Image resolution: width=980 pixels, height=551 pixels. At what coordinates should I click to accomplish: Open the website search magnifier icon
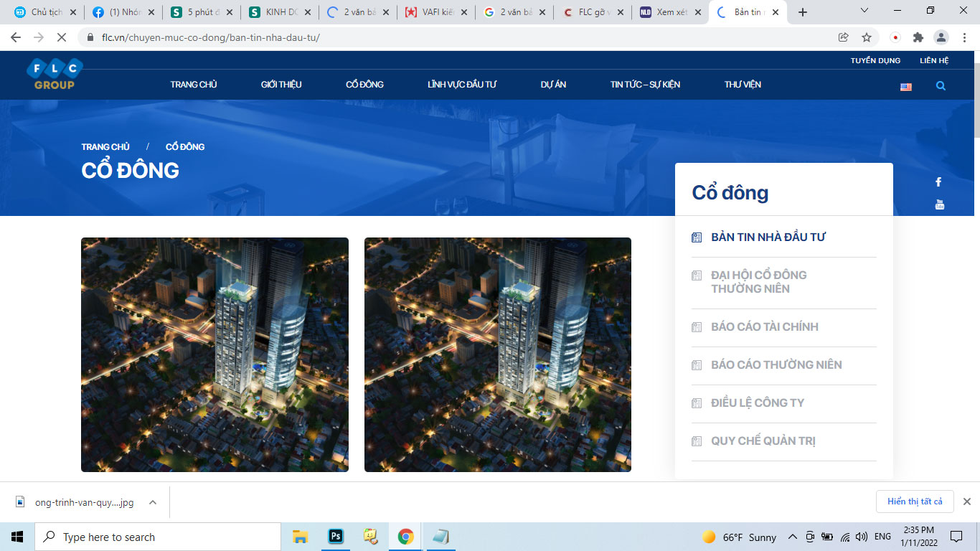(x=941, y=86)
